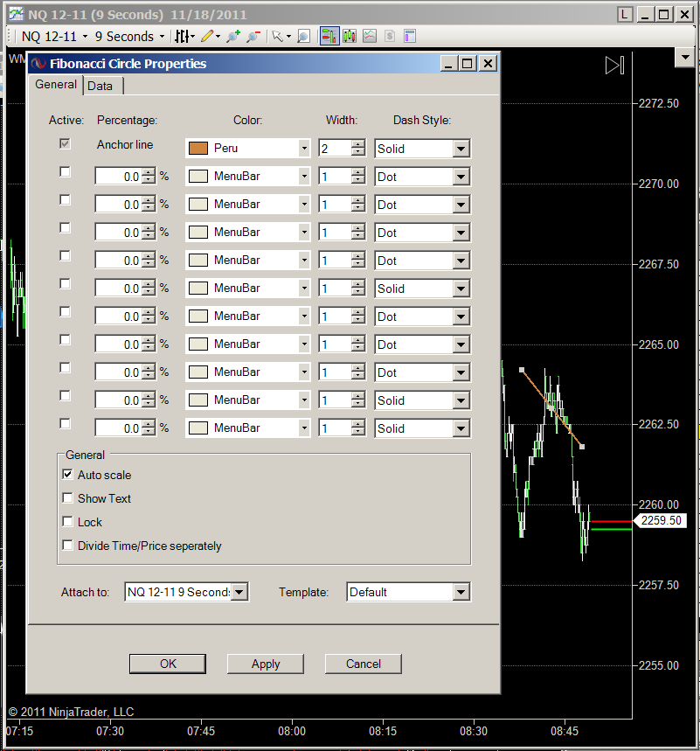Click the zoom in magnifier icon
Screen dimensions: 700x751
click(x=233, y=37)
